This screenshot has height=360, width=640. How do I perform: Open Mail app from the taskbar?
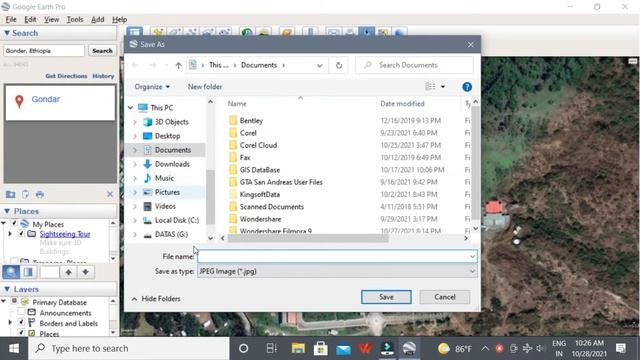click(343, 349)
